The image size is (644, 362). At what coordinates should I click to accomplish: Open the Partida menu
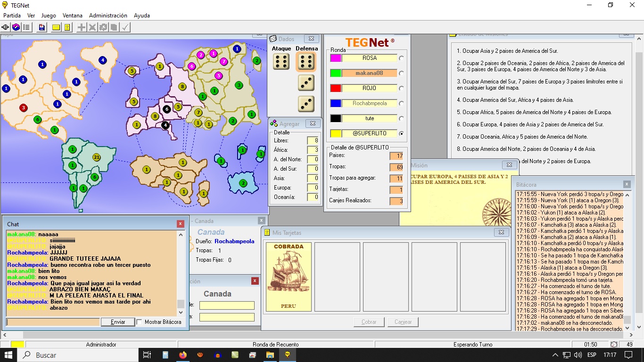pyautogui.click(x=12, y=16)
